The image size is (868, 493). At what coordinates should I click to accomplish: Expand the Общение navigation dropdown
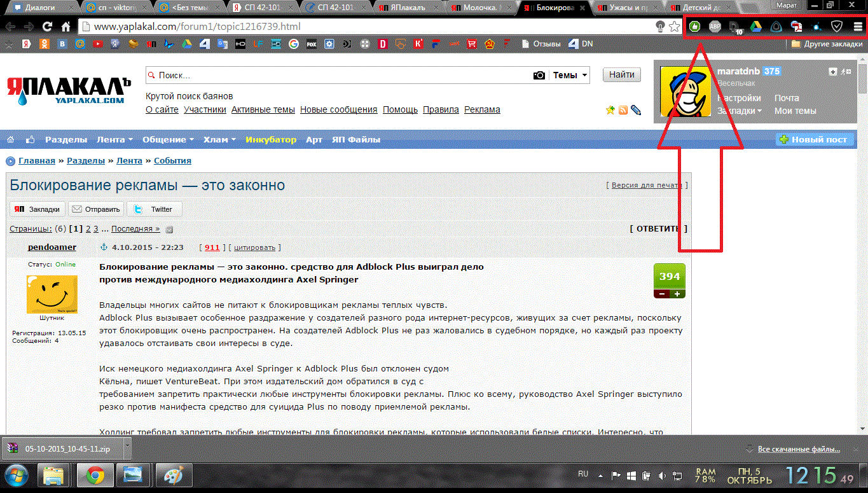(168, 139)
